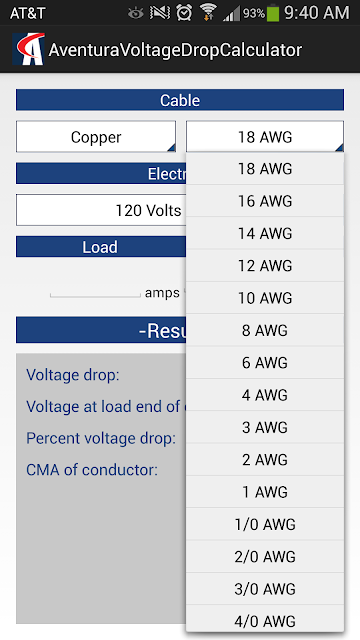Tap the alarm clock status icon
The height and width of the screenshot is (640, 360).
184,13
